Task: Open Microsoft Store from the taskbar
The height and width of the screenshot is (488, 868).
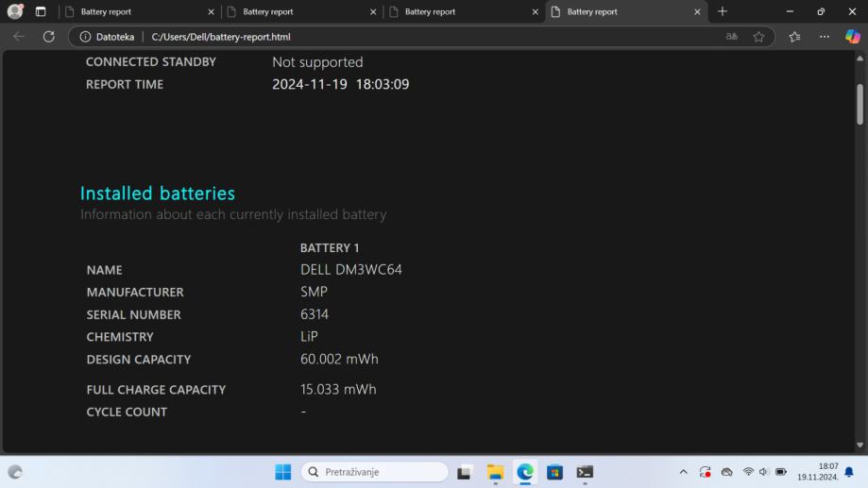Action: 554,472
